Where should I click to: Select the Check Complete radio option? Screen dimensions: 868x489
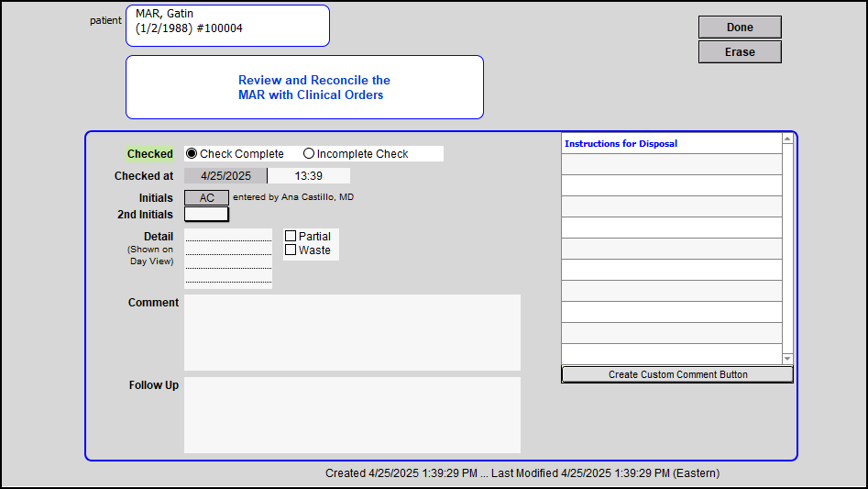click(192, 154)
